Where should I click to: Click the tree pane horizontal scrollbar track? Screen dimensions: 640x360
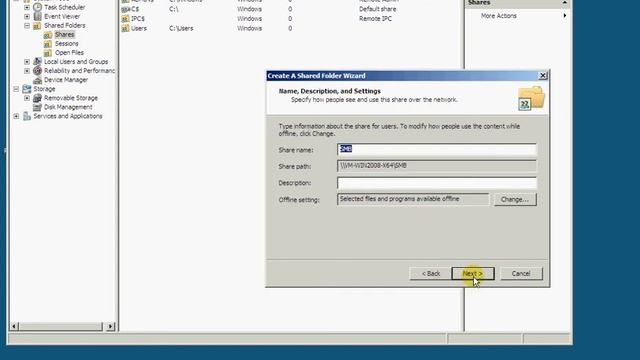tap(61, 327)
